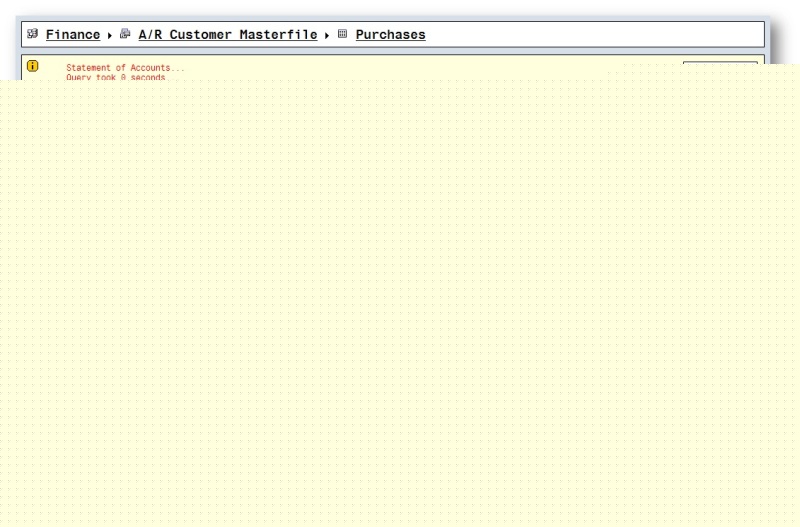This screenshot has height=527, width=800.
Task: Click the Purchases grid icon
Action: 342,34
